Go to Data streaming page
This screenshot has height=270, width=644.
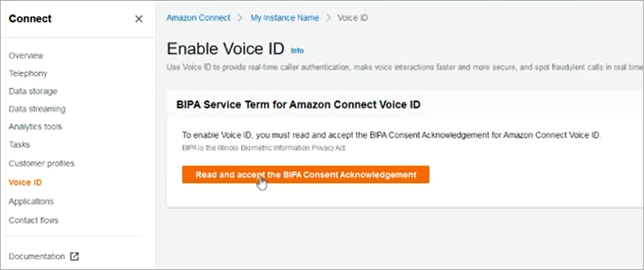tap(37, 109)
